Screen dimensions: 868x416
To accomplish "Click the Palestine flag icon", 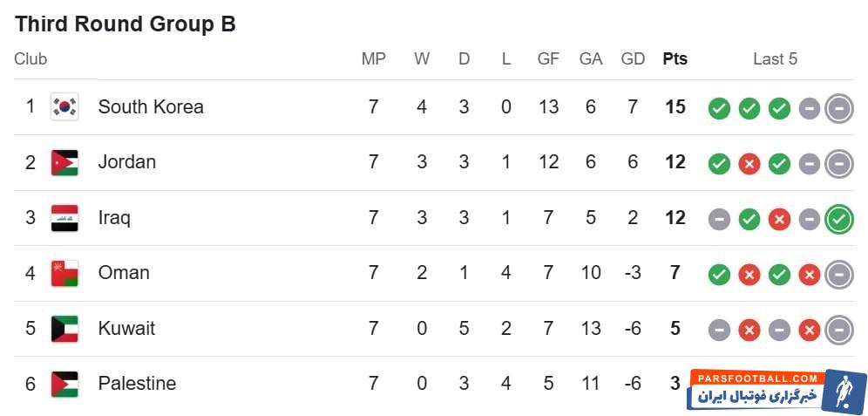I will click(x=64, y=384).
